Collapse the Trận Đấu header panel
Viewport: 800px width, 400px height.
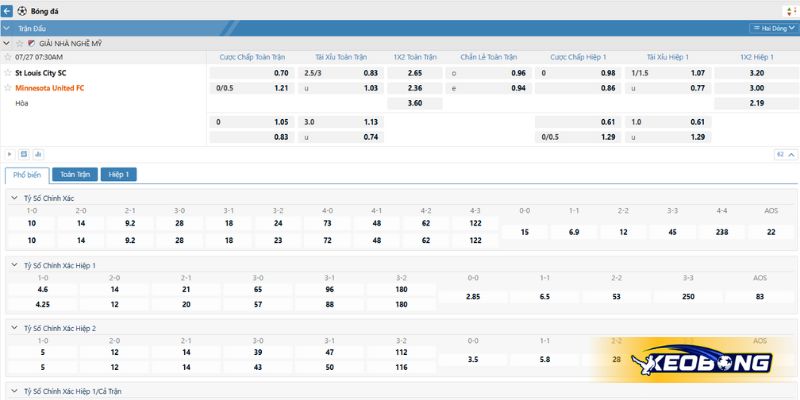pyautogui.click(x=8, y=29)
